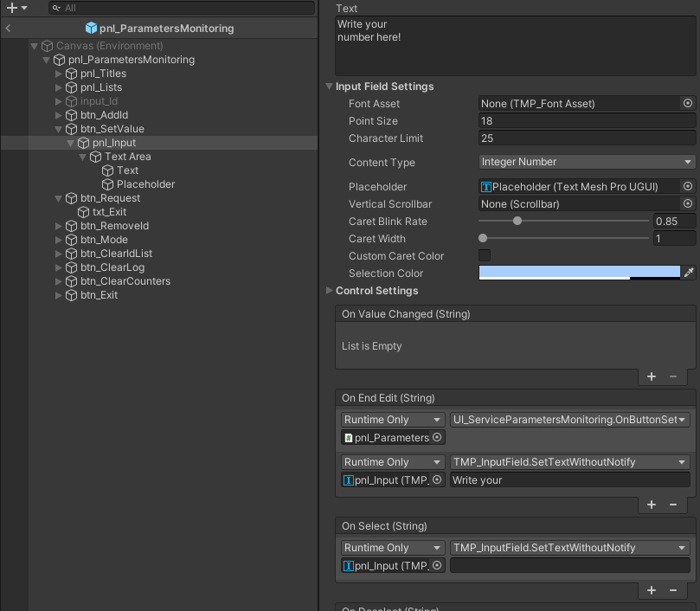The height and width of the screenshot is (611, 700).
Task: Remove a listener from On End Edit
Action: pyautogui.click(x=673, y=505)
